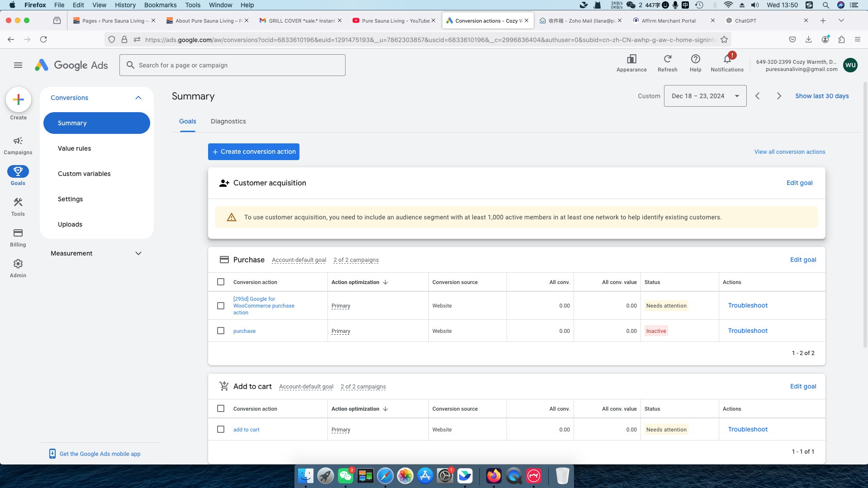Open View all conversion actions link
868x488 pixels.
click(789, 152)
